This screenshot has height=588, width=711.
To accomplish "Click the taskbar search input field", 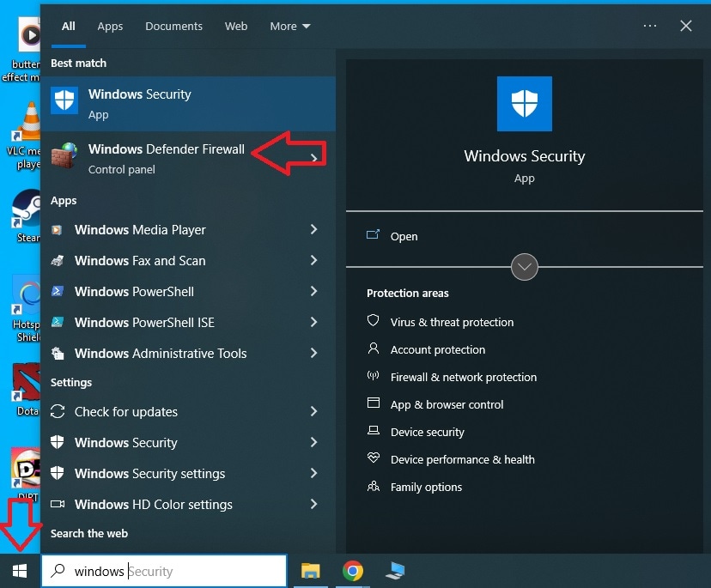I will (x=164, y=571).
